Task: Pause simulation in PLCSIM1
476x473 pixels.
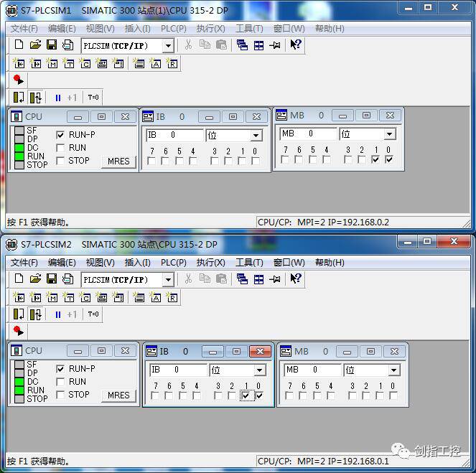Action: click(58, 98)
